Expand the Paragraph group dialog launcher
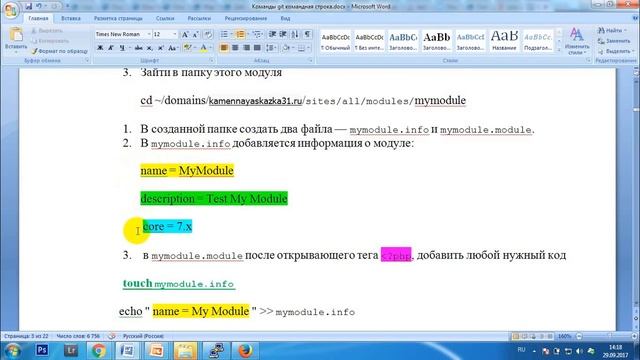 (310, 60)
